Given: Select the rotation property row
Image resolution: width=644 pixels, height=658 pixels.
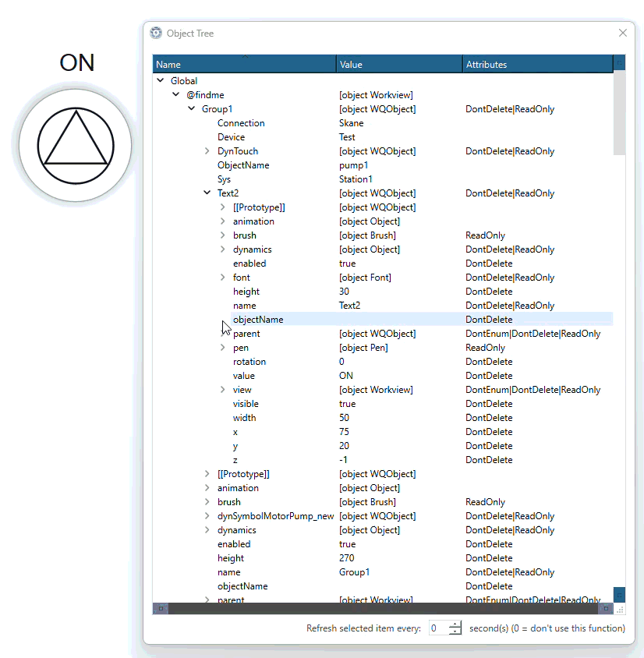Looking at the screenshot, I should tap(249, 362).
